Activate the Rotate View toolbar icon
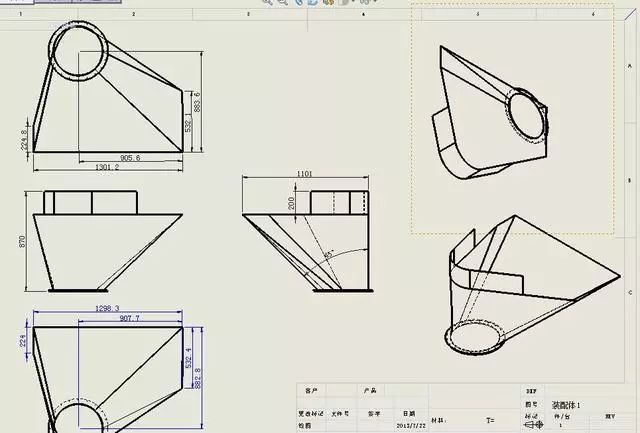The width and height of the screenshot is (640, 433). click(x=312, y=3)
